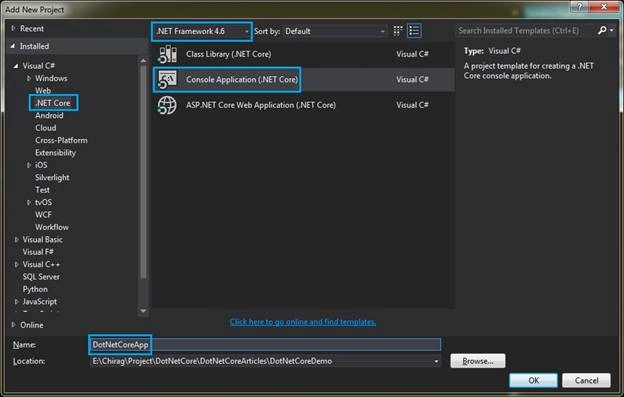Viewport: 624px width, 397px height.
Task: Focus the project Name input field
Action: (x=265, y=344)
